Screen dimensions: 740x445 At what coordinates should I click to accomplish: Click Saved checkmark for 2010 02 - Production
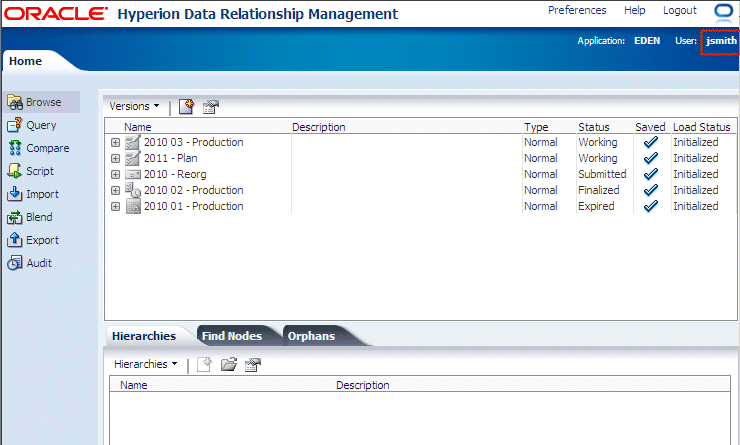coord(651,190)
